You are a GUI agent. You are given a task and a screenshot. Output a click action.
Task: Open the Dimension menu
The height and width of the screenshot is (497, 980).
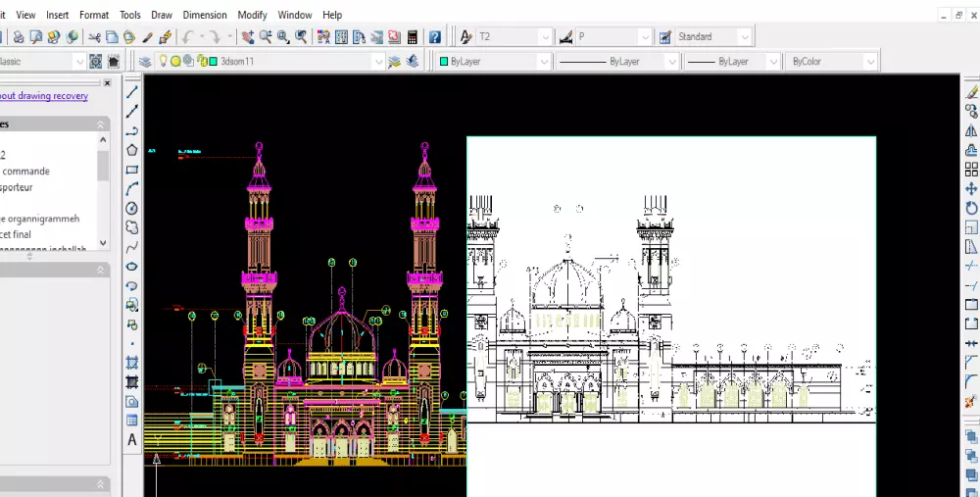click(x=205, y=15)
